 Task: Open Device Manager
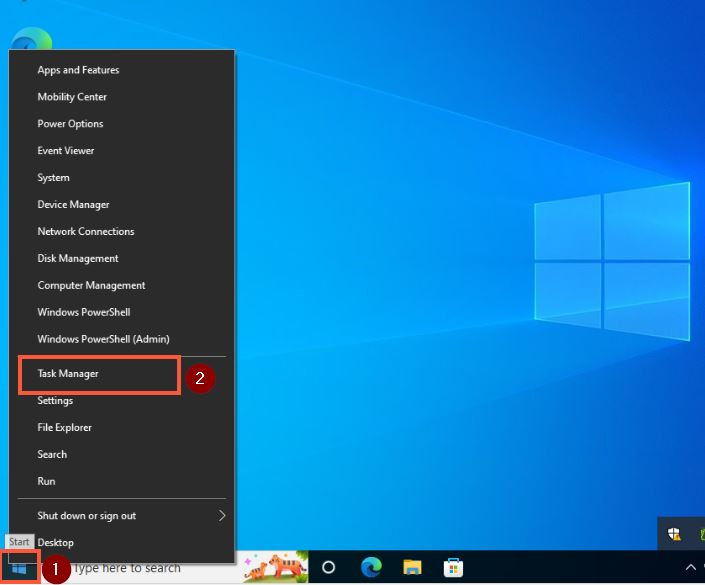pyautogui.click(x=121, y=205)
